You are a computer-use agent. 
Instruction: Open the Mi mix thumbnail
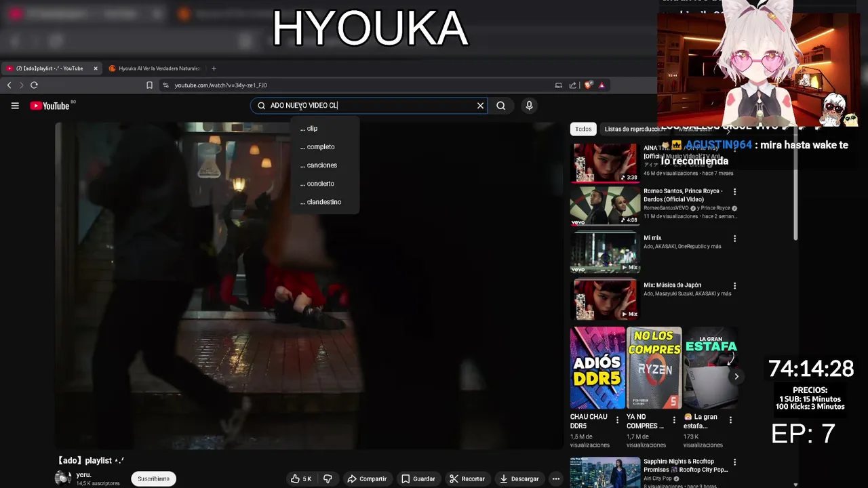coord(605,253)
